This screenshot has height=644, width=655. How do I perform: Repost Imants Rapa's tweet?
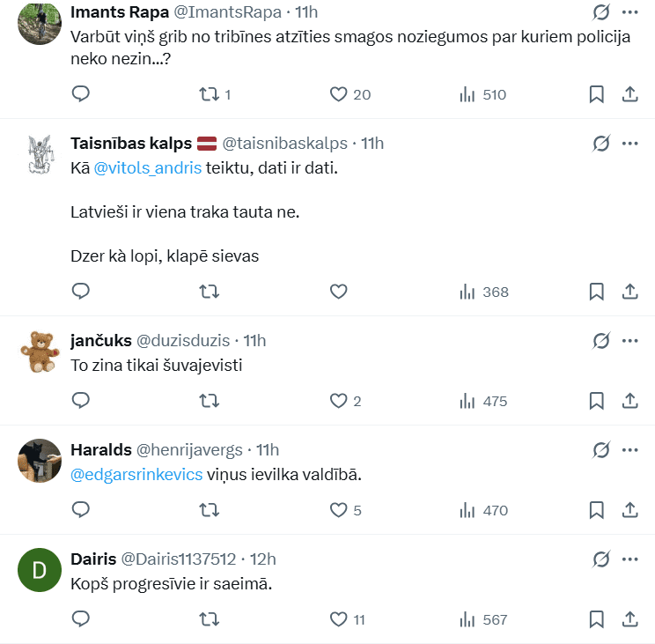(210, 94)
